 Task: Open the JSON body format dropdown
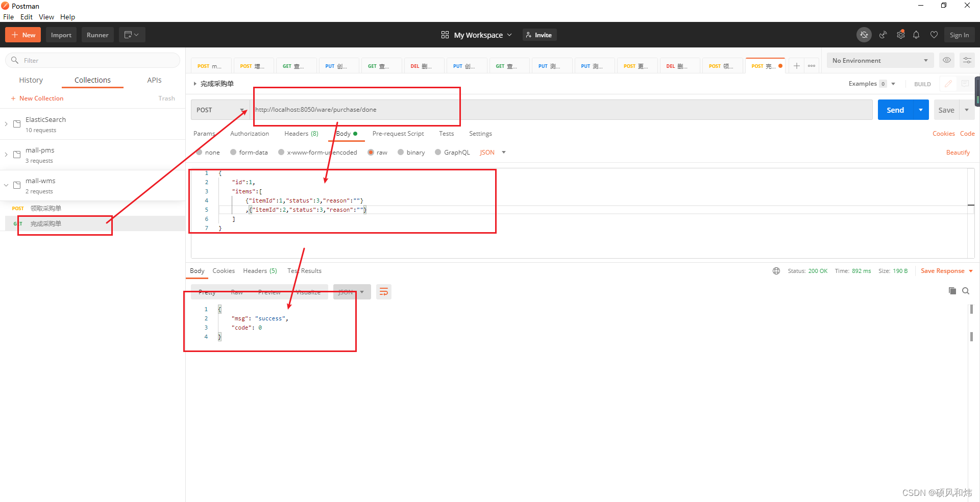point(493,153)
